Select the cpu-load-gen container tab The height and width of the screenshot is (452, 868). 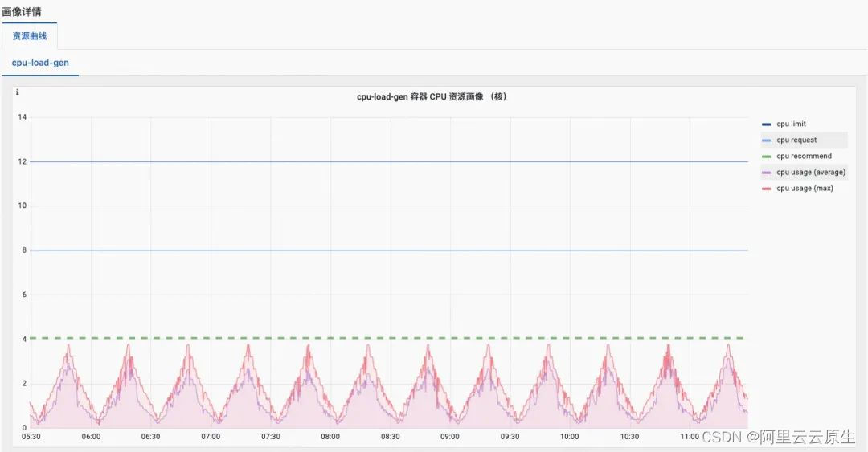[x=40, y=63]
